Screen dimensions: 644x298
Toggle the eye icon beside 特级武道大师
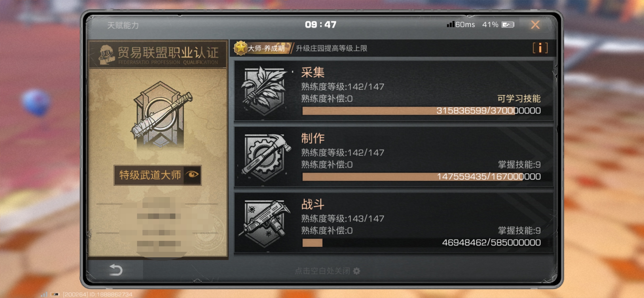pos(192,175)
